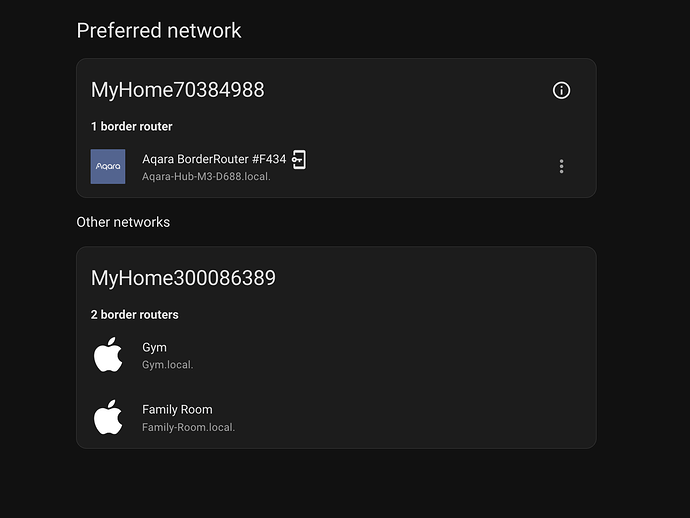Screen dimensions: 690x518
Task: Open the info icon for MyHome70384988
Action: tap(561, 91)
